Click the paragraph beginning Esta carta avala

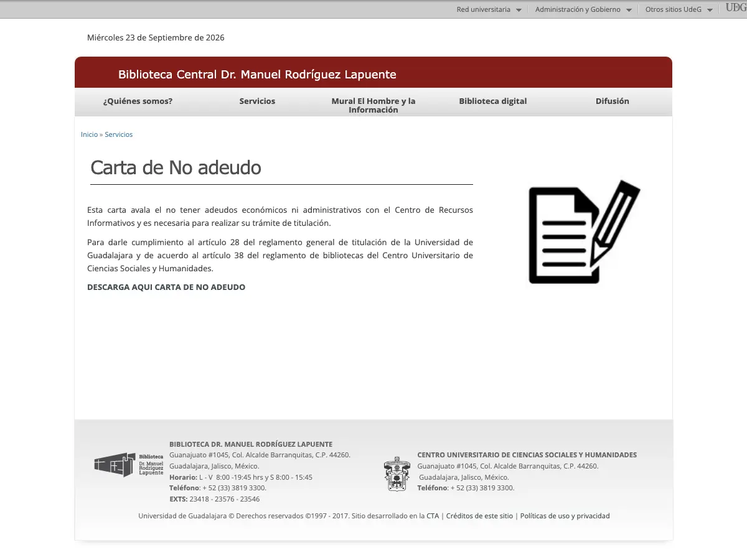tap(280, 217)
